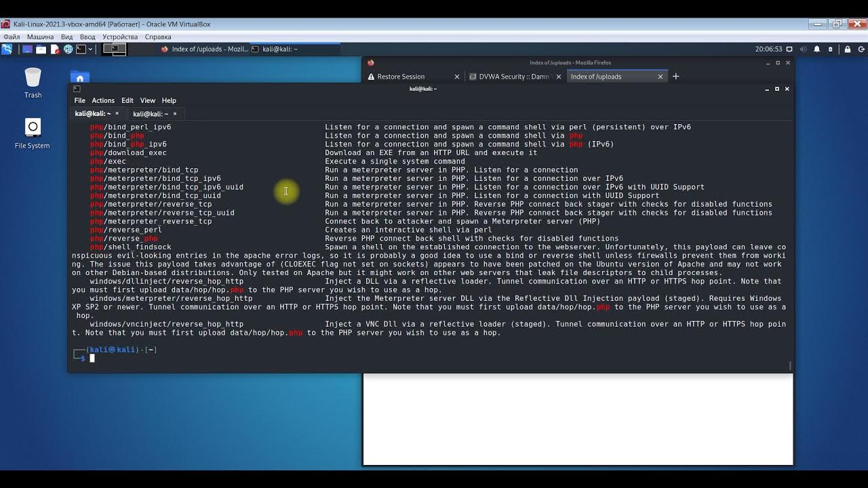Open the file manager panel launcher
This screenshot has width=868, height=488.
(x=41, y=49)
